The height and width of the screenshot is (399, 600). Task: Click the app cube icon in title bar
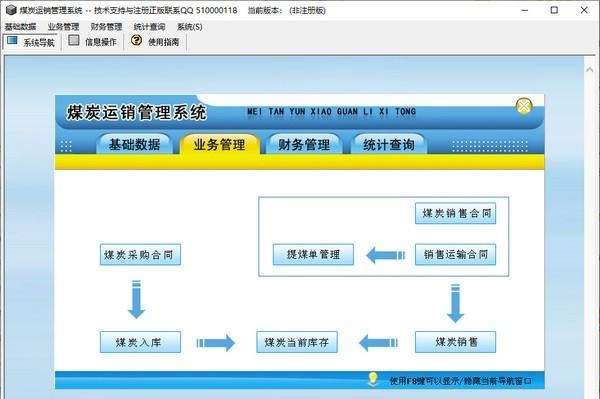pyautogui.click(x=11, y=10)
